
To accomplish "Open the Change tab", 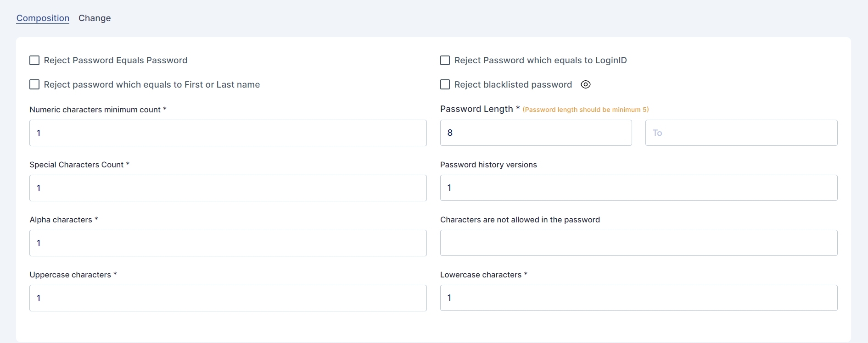I will (95, 18).
